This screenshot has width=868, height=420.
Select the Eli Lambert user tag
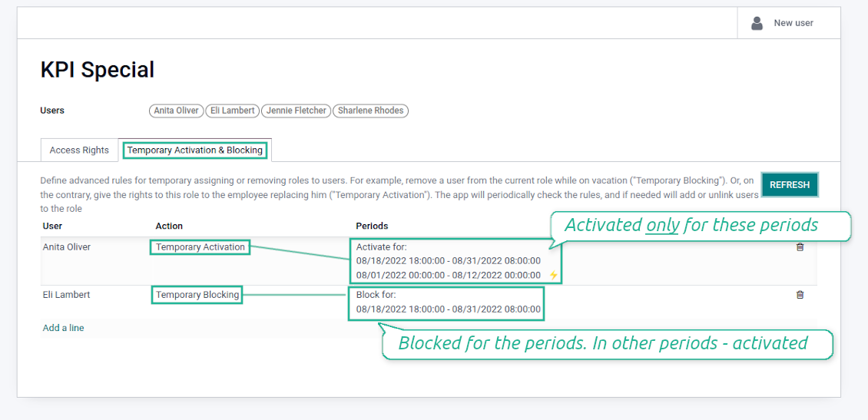(x=233, y=110)
